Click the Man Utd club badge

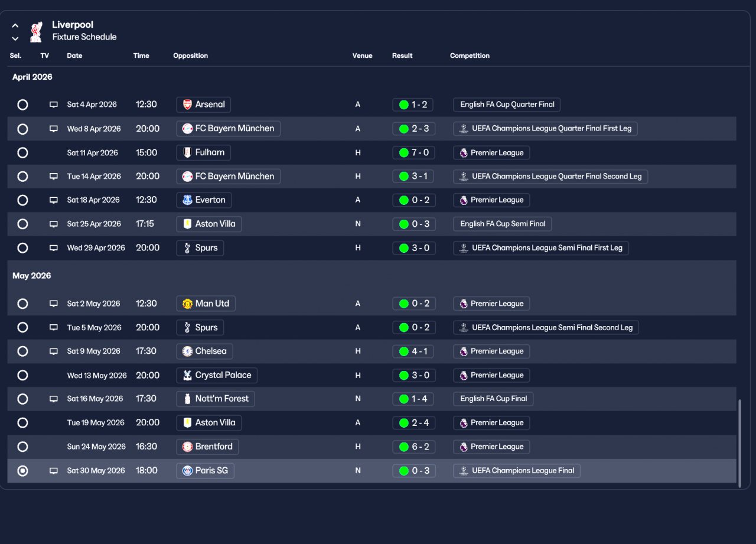point(187,304)
